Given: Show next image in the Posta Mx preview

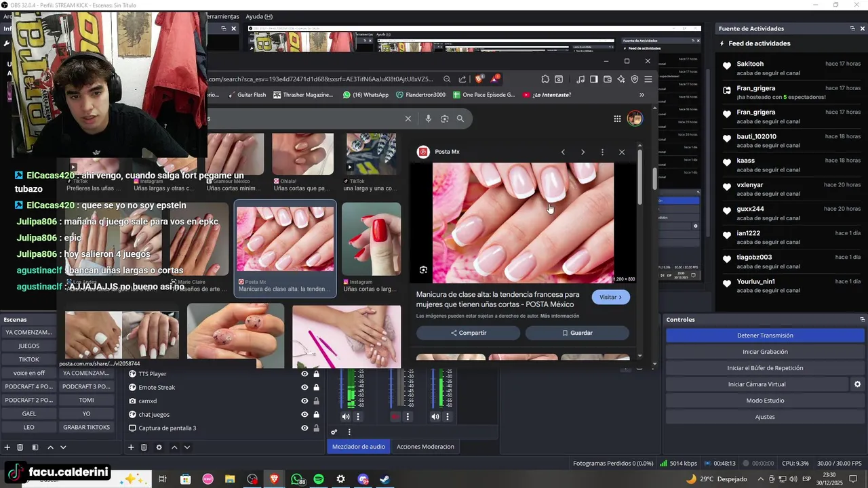Looking at the screenshot, I should (x=583, y=152).
